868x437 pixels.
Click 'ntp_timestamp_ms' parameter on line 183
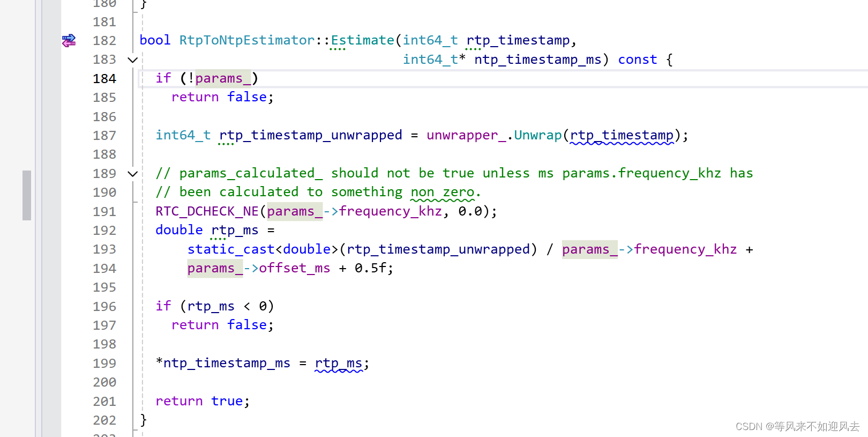tap(538, 60)
